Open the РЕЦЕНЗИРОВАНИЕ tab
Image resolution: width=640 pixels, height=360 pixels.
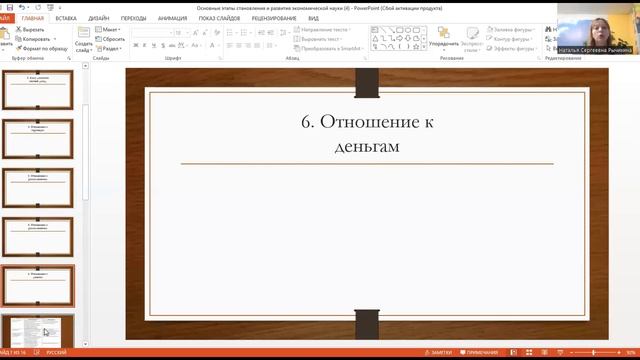click(274, 18)
